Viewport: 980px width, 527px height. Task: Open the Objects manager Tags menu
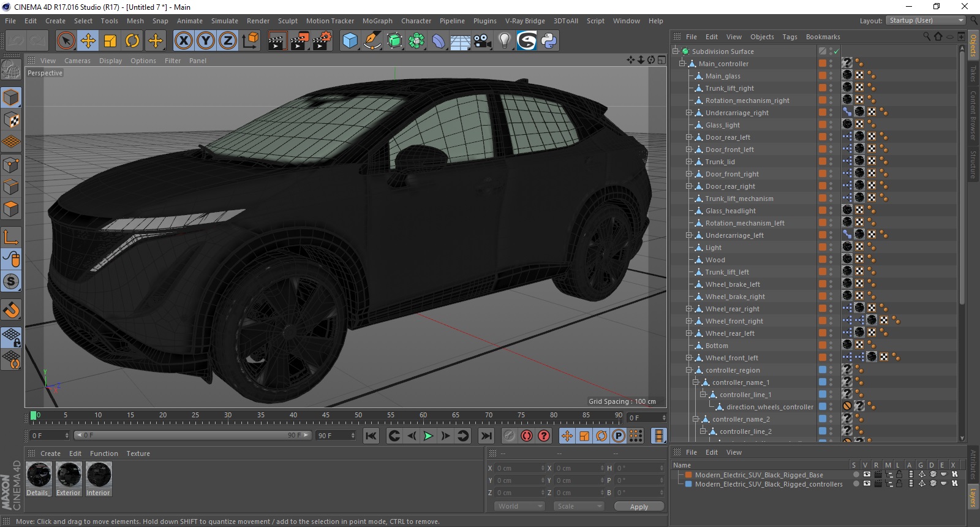790,37
